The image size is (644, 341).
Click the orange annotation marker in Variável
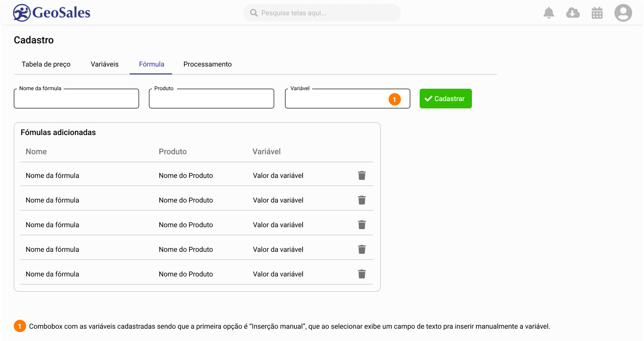[x=394, y=100]
